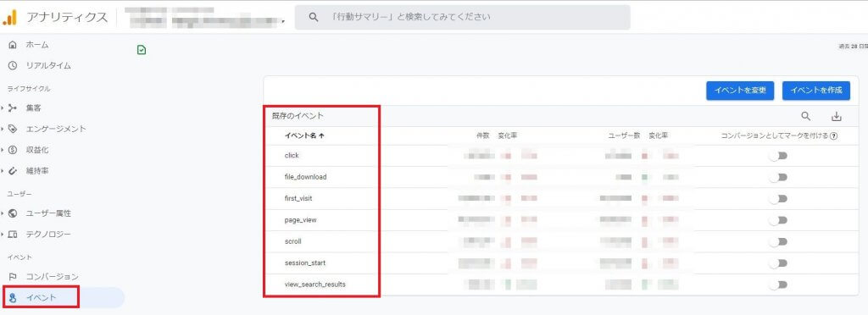Screen dimensions: 868x315
Task: Click the retention (維持率) icon
Action: (x=13, y=171)
